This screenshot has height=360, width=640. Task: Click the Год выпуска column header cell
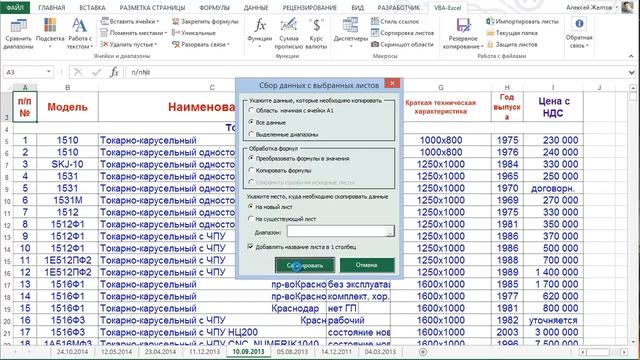click(507, 107)
